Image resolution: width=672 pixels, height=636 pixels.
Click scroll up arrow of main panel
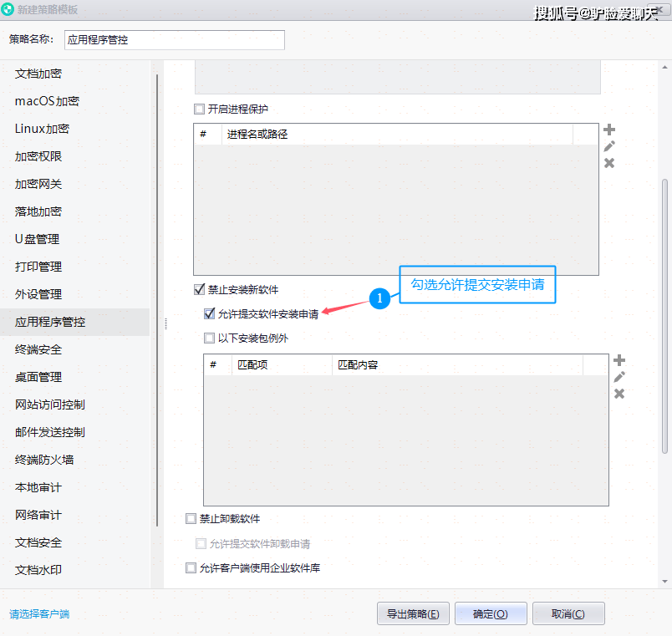pyautogui.click(x=664, y=67)
